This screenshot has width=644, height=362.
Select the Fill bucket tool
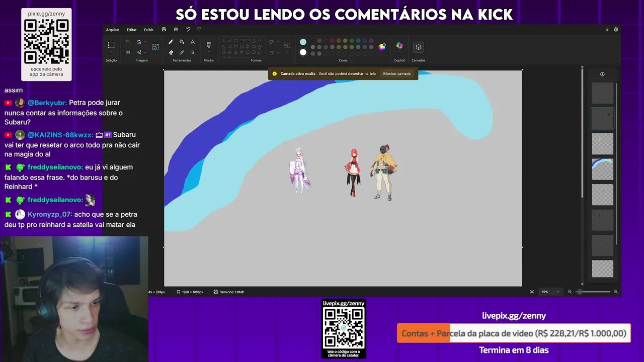pos(182,42)
